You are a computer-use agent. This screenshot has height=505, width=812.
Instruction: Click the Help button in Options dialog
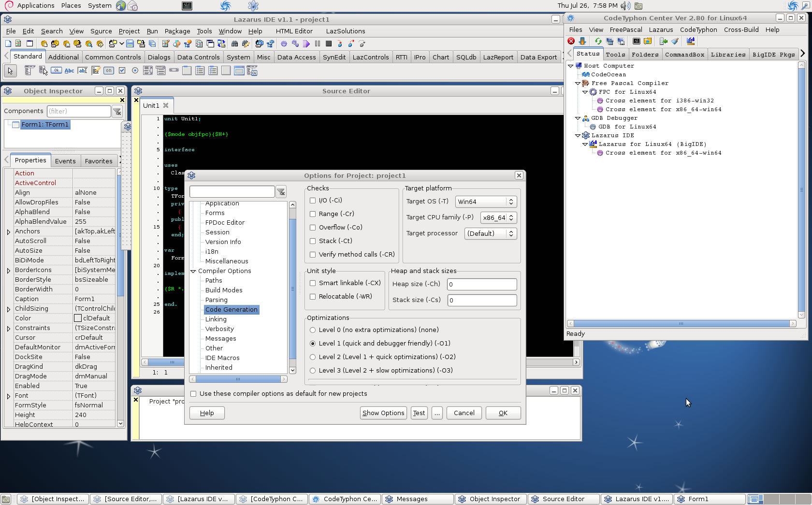(x=207, y=413)
